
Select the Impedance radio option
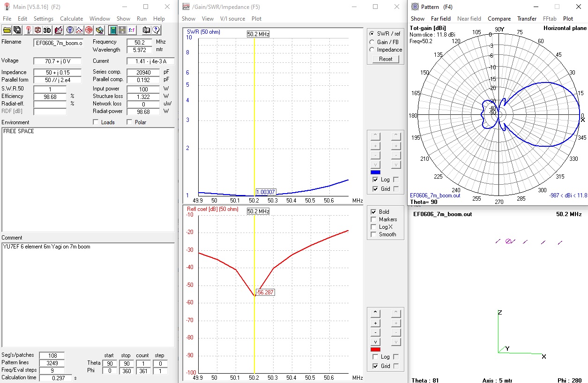(x=372, y=50)
